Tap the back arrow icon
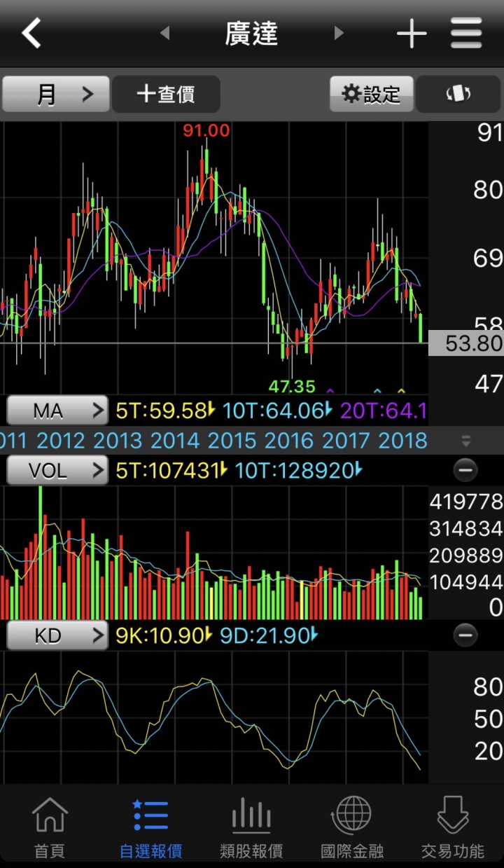 click(31, 33)
